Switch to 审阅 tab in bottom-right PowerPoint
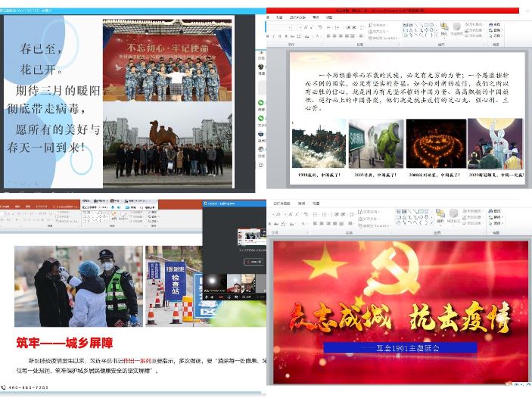532x398 pixels. click(301, 203)
